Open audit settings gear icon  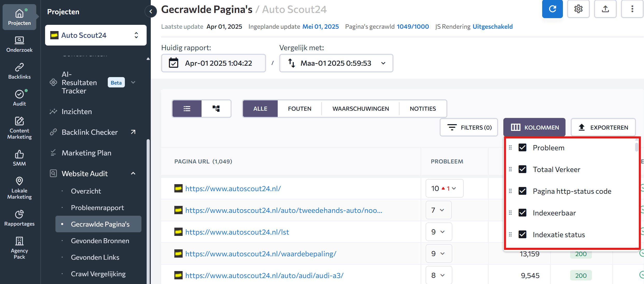click(x=578, y=9)
